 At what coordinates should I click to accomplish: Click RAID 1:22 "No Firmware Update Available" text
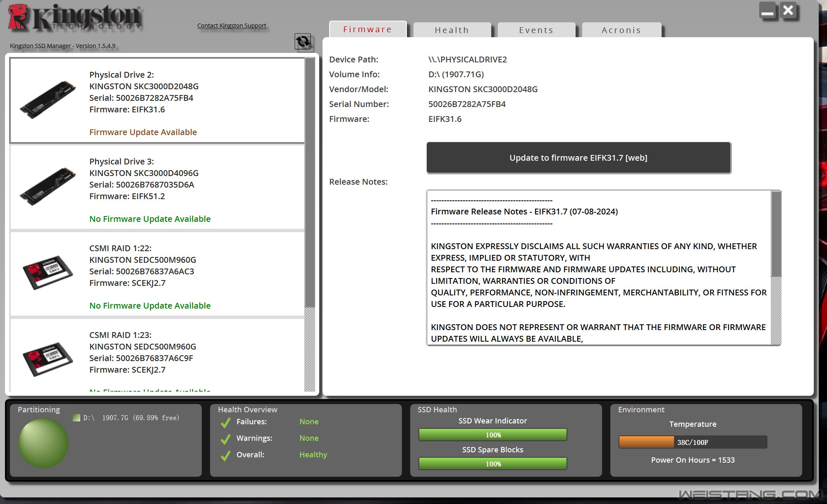tap(150, 306)
